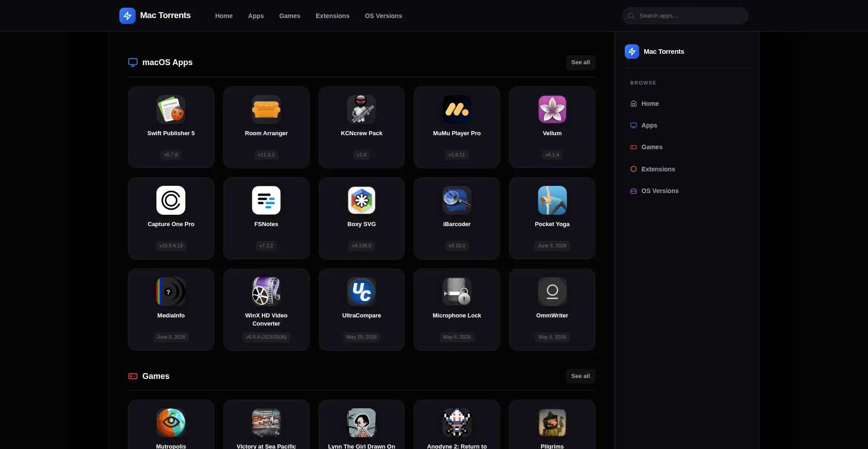The height and width of the screenshot is (449, 868).
Task: Click See all for Games
Action: point(580,376)
